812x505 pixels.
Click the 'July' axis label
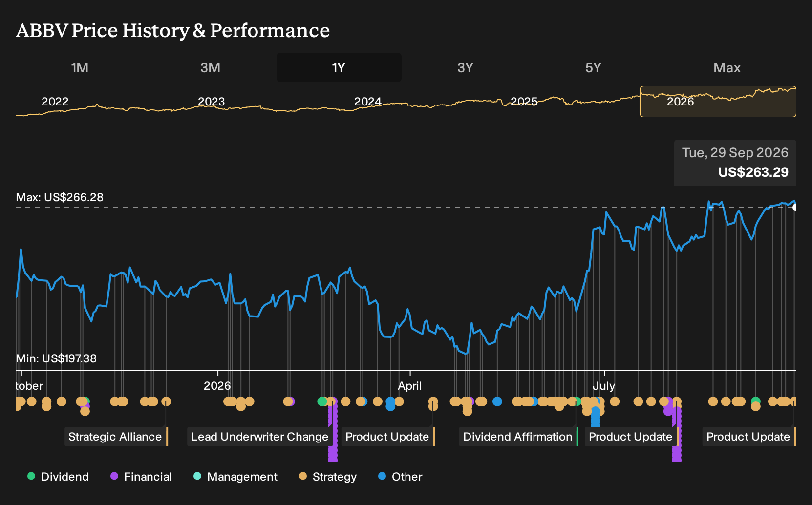point(604,386)
